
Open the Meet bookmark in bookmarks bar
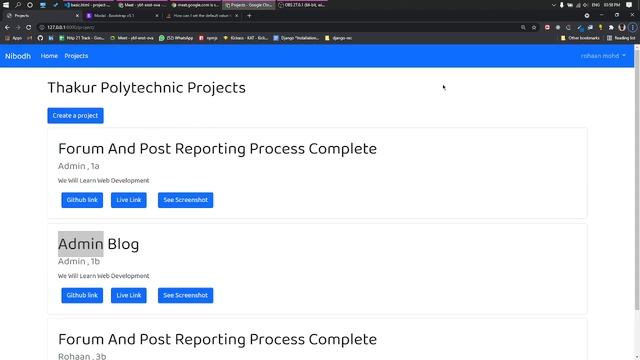132,38
